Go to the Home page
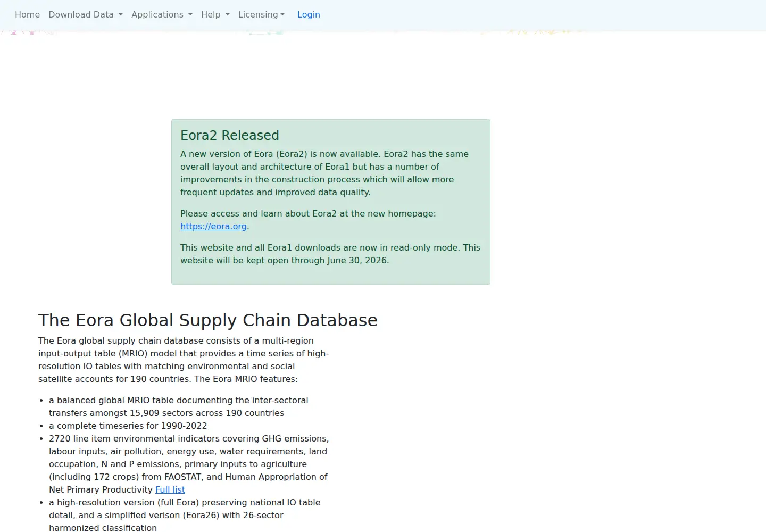The image size is (766, 532). click(27, 14)
